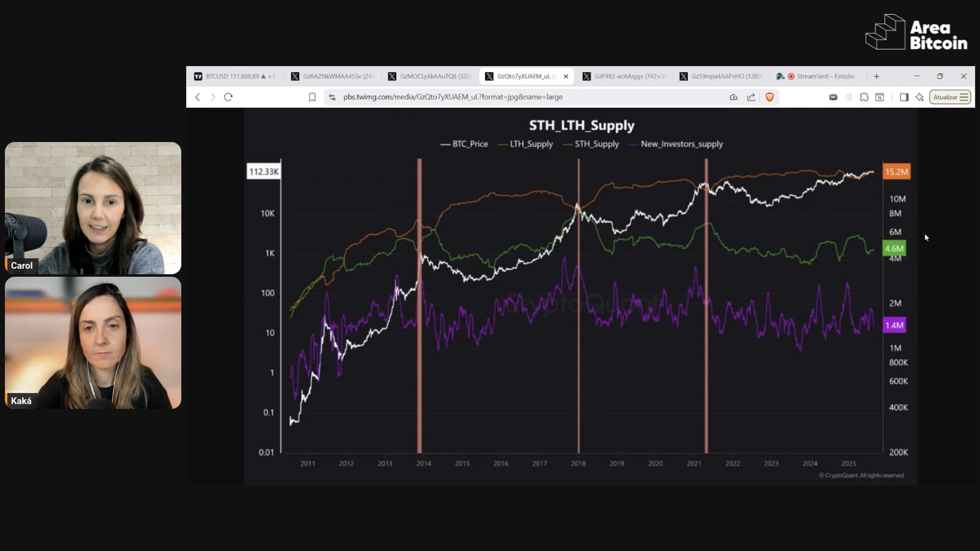The image size is (980, 551).
Task: Click the share page arrow icon
Action: click(751, 97)
